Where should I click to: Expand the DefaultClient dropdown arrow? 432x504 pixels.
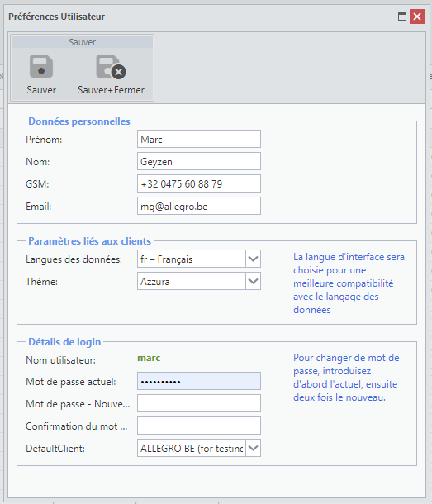pyautogui.click(x=253, y=448)
